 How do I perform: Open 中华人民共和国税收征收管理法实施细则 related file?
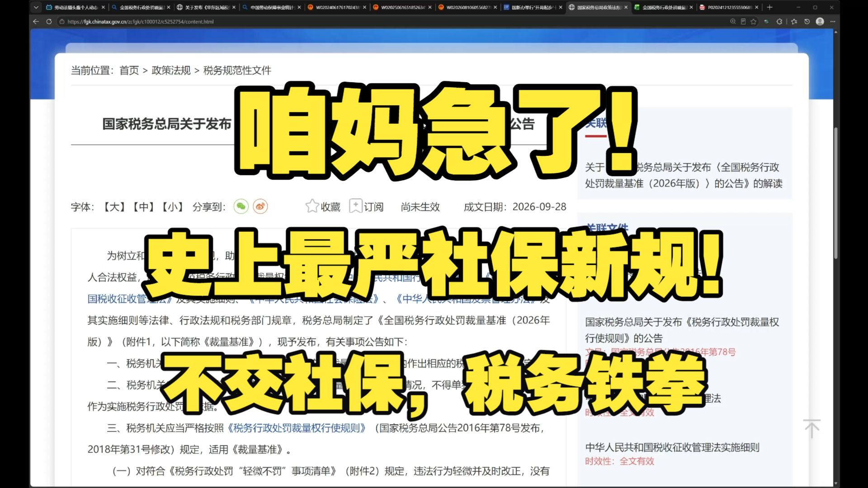pos(672,447)
